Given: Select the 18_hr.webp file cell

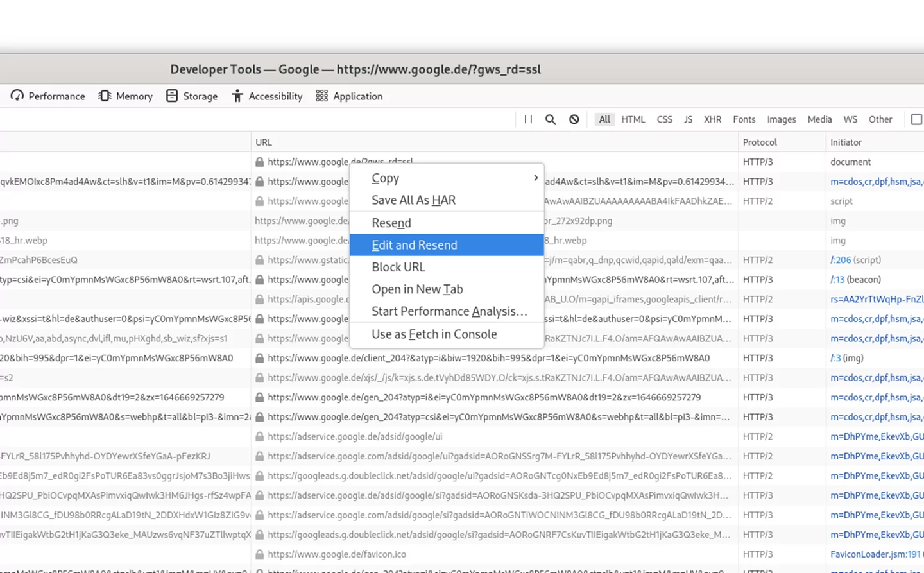Looking at the screenshot, I should (x=125, y=241).
